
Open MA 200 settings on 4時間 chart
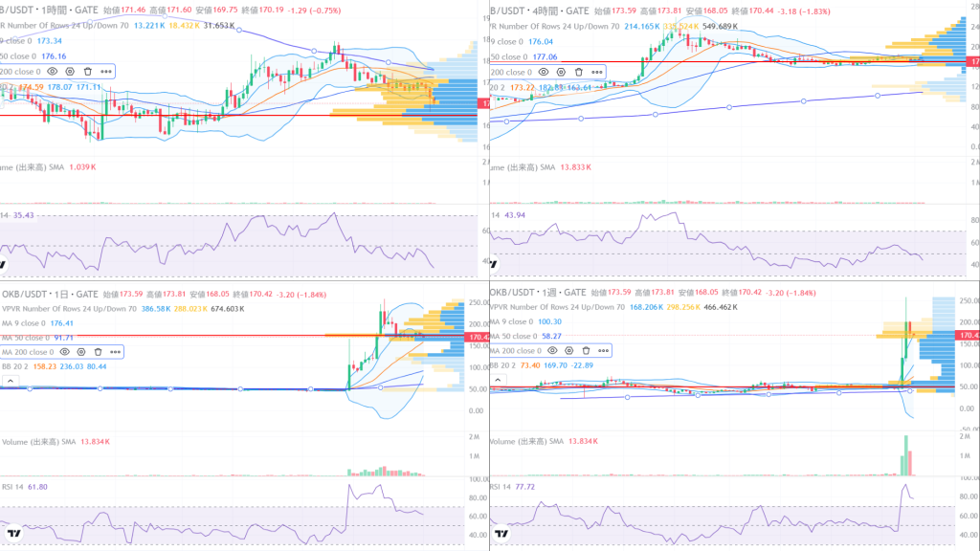point(561,72)
